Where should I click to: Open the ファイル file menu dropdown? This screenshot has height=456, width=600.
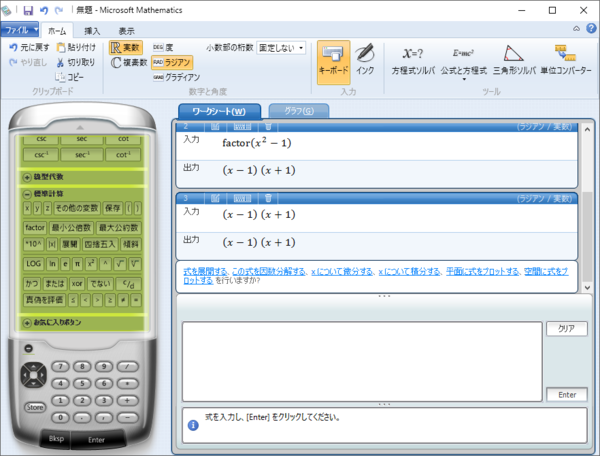tap(20, 29)
